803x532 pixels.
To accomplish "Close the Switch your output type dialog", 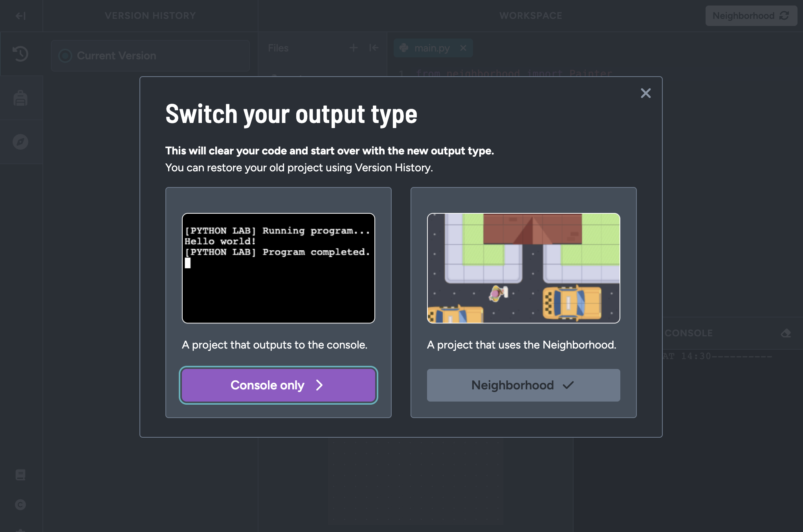I will 645,93.
